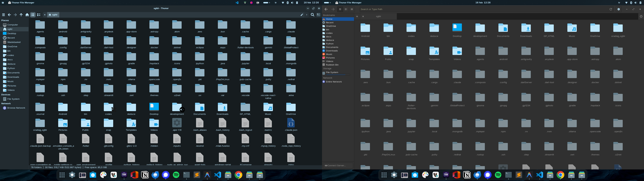The height and width of the screenshot is (181, 644).
Task: Click the back arrow in right window
Action: pos(326,9)
